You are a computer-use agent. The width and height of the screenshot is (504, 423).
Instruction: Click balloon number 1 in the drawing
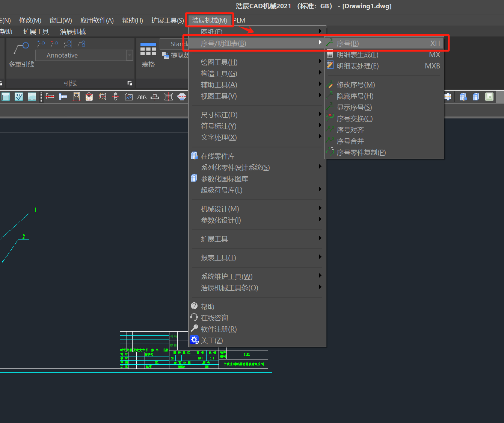pyautogui.click(x=35, y=210)
